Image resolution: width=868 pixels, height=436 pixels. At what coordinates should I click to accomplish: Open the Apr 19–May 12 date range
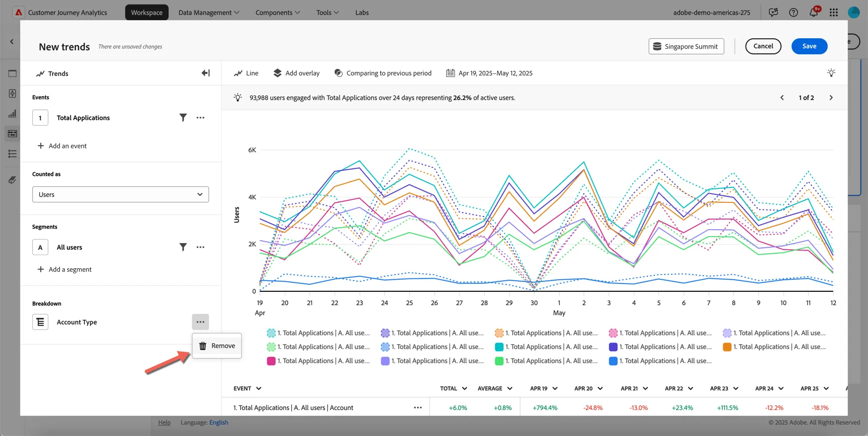pyautogui.click(x=489, y=73)
